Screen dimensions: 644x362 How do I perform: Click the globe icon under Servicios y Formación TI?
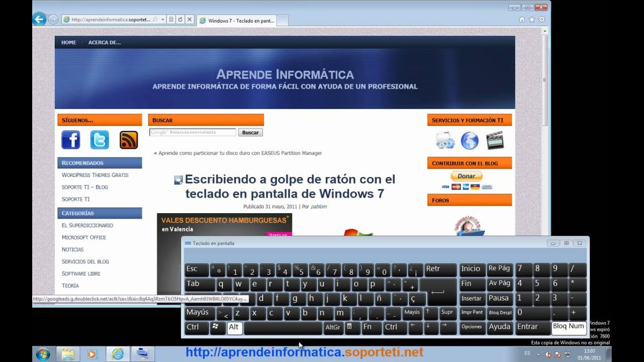tap(469, 141)
